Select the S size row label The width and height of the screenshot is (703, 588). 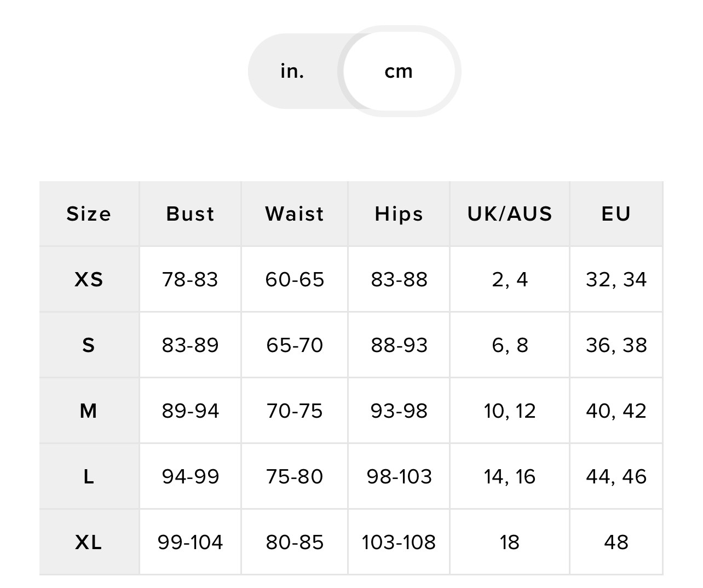tap(89, 345)
